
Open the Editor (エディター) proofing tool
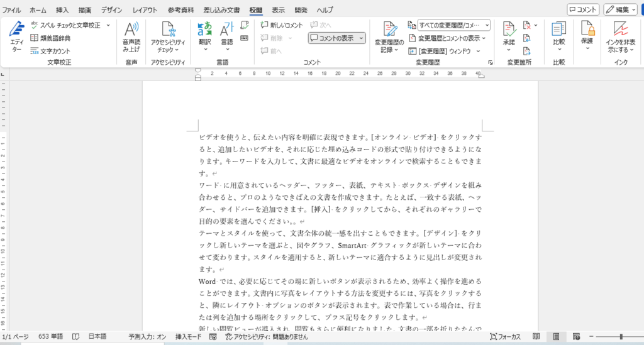click(x=16, y=37)
